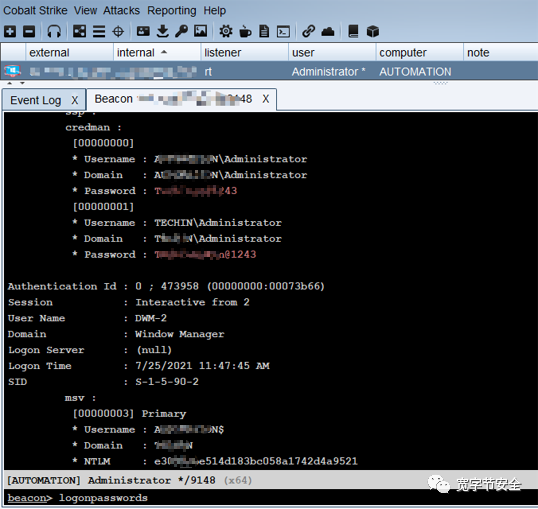Open Downloads arrow icon

(162, 32)
